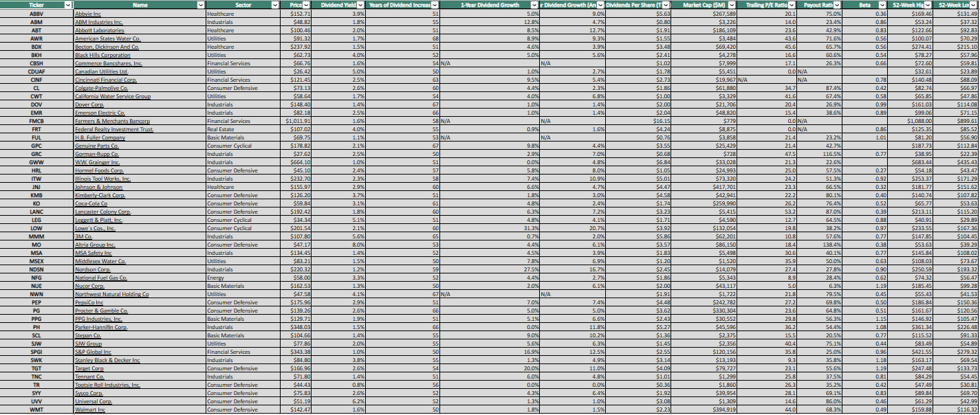Viewport: 980px width, 415px height.
Task: Open the American States Water Co. link
Action: (107, 38)
